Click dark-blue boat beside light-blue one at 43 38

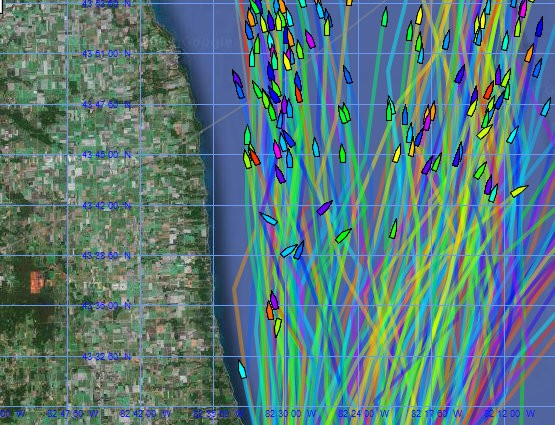click(299, 250)
